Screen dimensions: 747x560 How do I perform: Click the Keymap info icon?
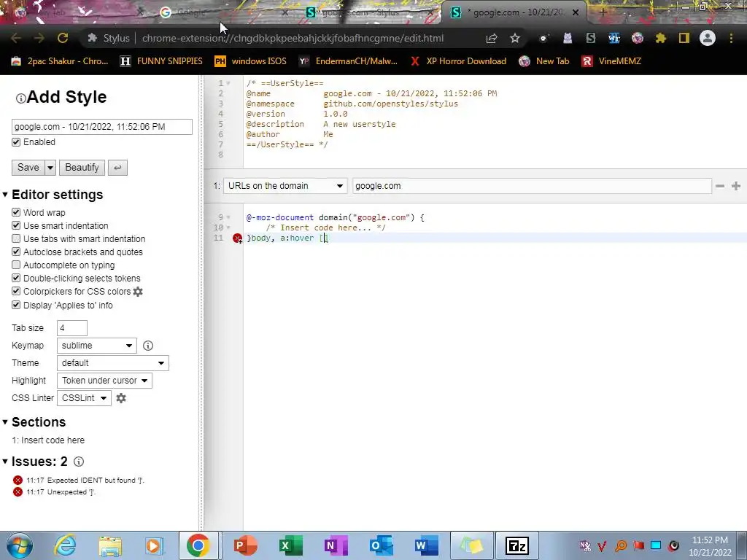pos(148,346)
